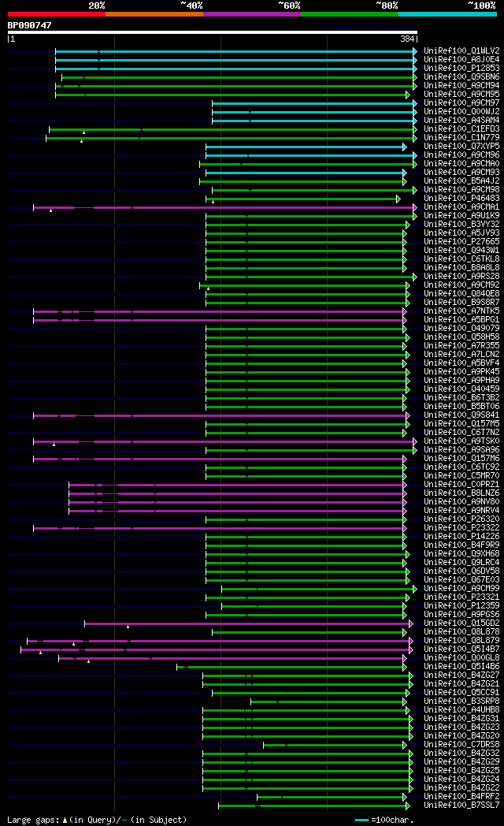Click label UniRef100_B4F9R9
The image size is (504, 826).
[461, 545]
